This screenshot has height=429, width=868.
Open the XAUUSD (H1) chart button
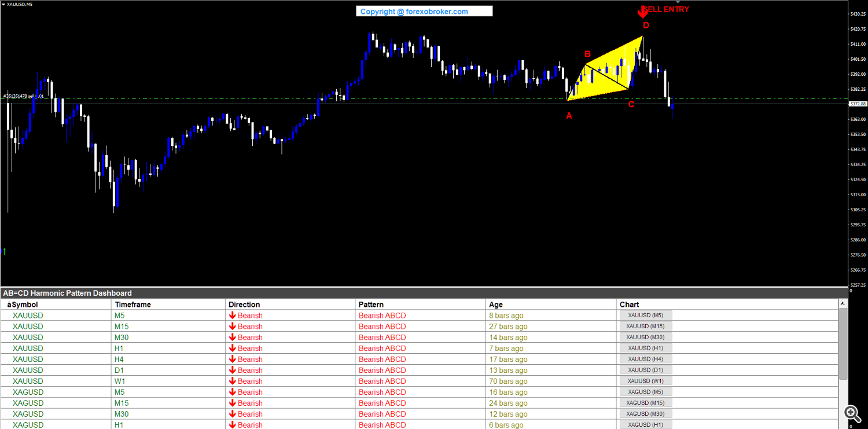[x=646, y=348]
